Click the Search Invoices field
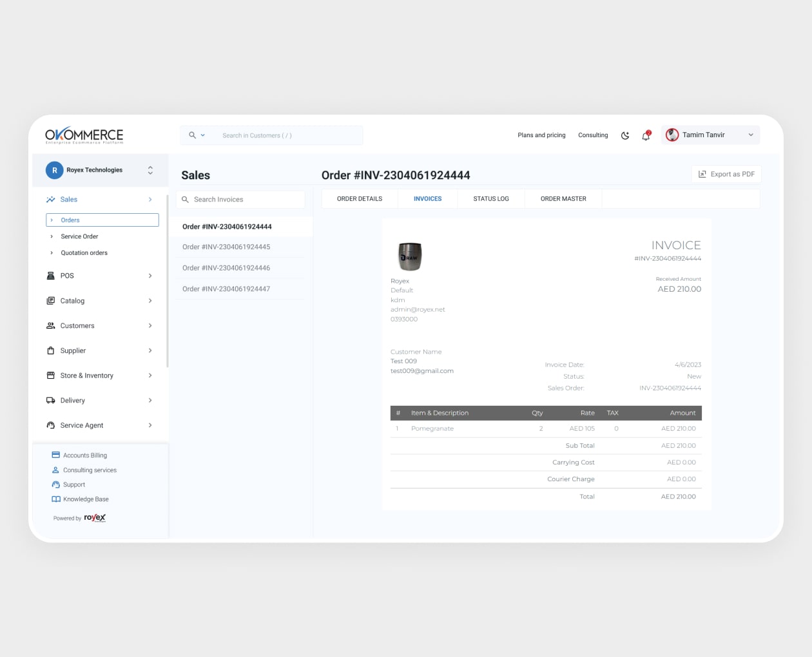This screenshot has width=812, height=657. (240, 200)
